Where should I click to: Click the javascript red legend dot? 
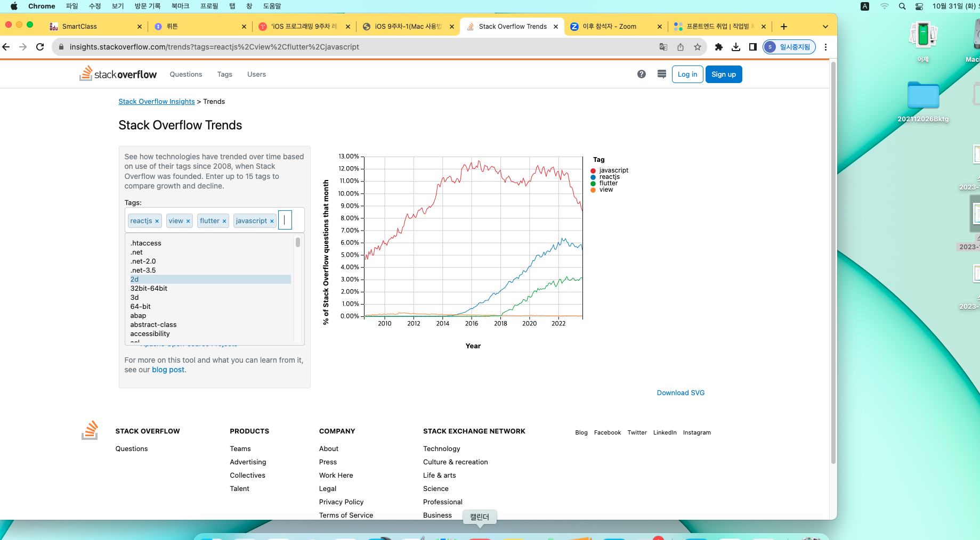tap(593, 171)
